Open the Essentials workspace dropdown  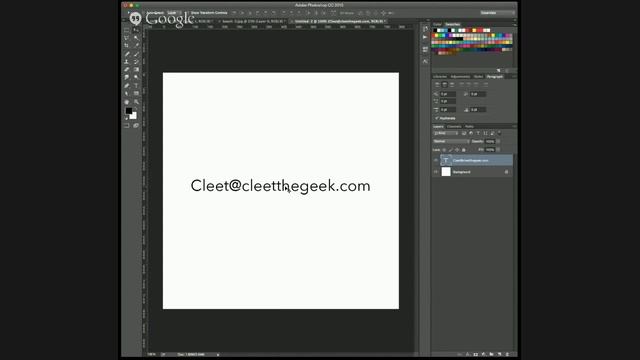497,13
